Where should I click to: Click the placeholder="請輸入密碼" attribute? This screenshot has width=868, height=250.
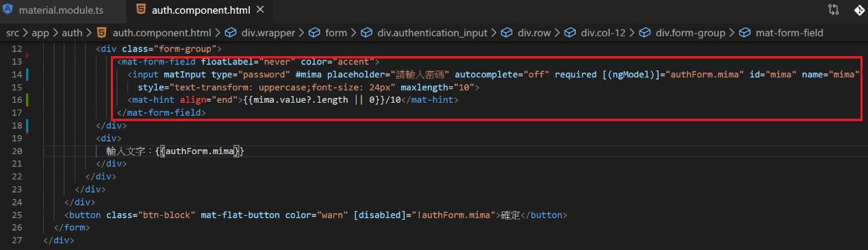(388, 75)
